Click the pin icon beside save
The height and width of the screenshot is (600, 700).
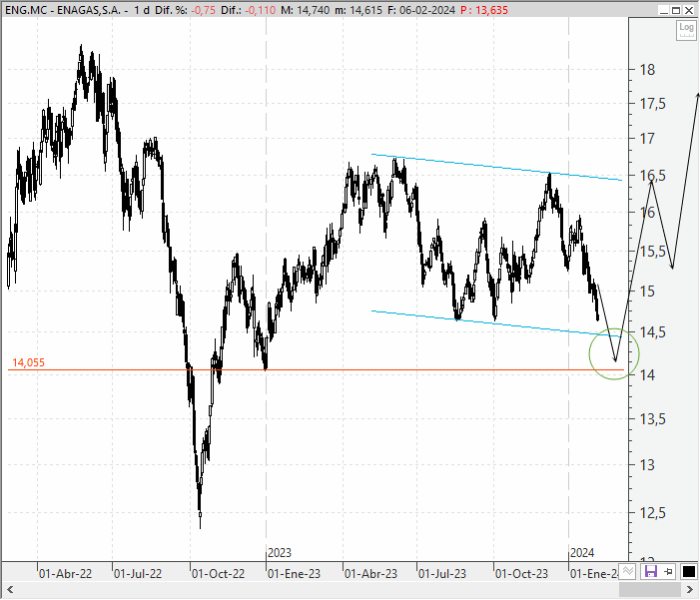(668, 571)
